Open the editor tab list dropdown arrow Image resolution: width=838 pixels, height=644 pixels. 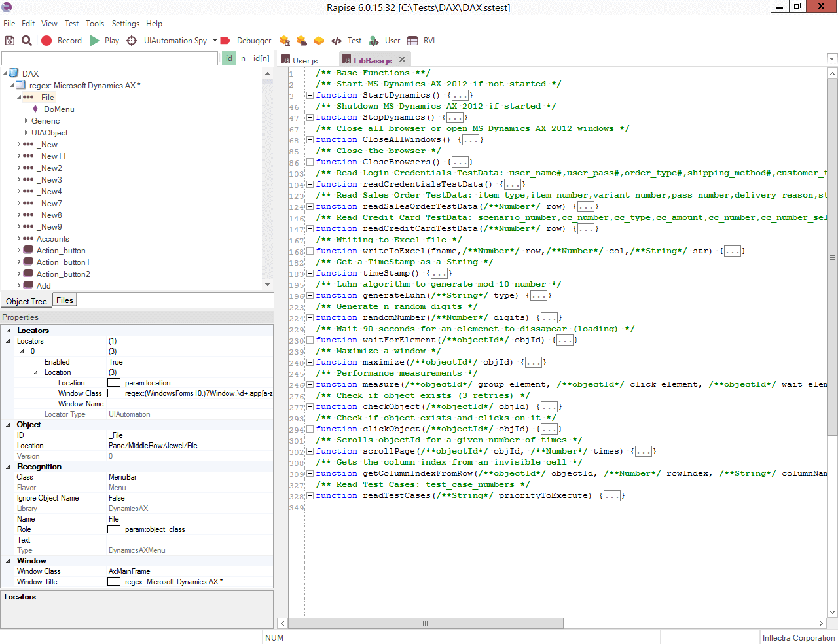tap(832, 58)
